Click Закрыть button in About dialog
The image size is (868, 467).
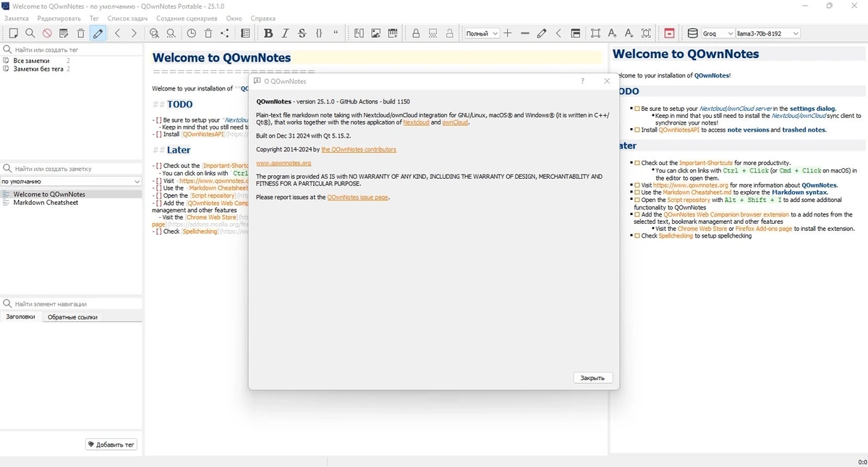(x=592, y=378)
